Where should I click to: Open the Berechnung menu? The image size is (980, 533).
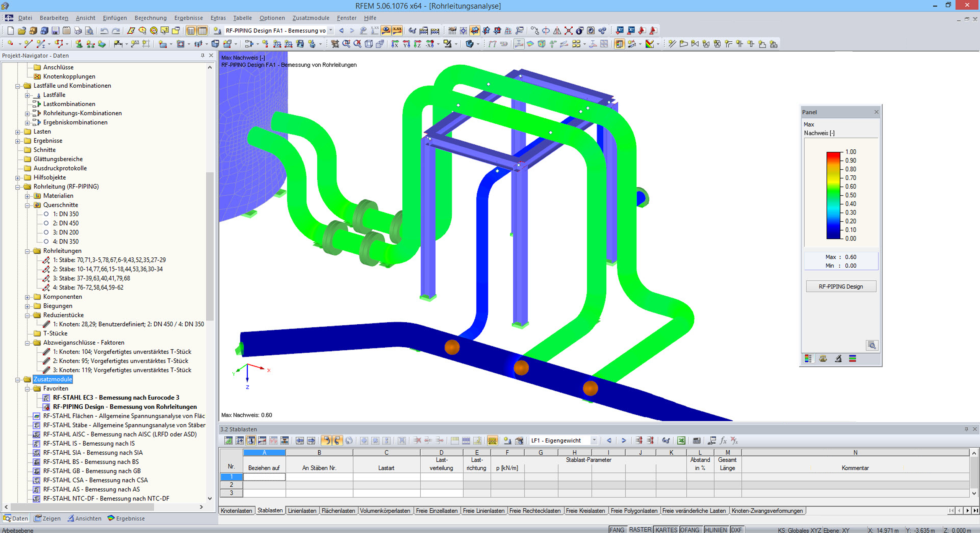(150, 18)
